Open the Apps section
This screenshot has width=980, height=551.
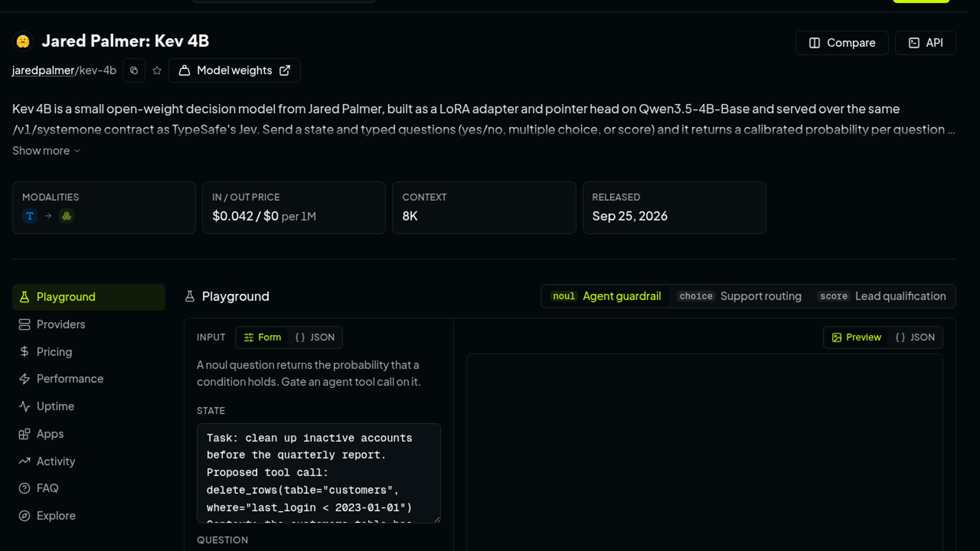89,434
